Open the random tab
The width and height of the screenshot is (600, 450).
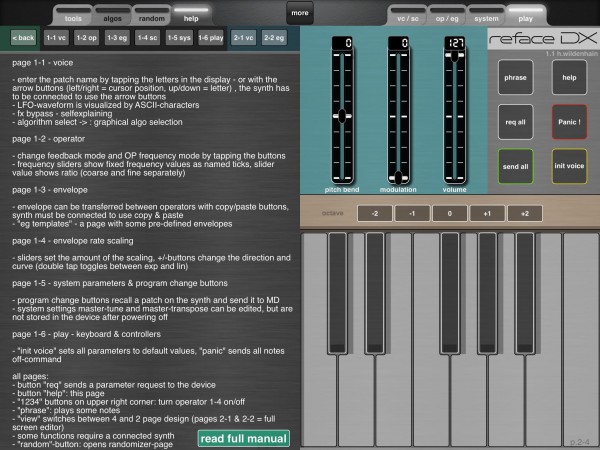coord(152,15)
